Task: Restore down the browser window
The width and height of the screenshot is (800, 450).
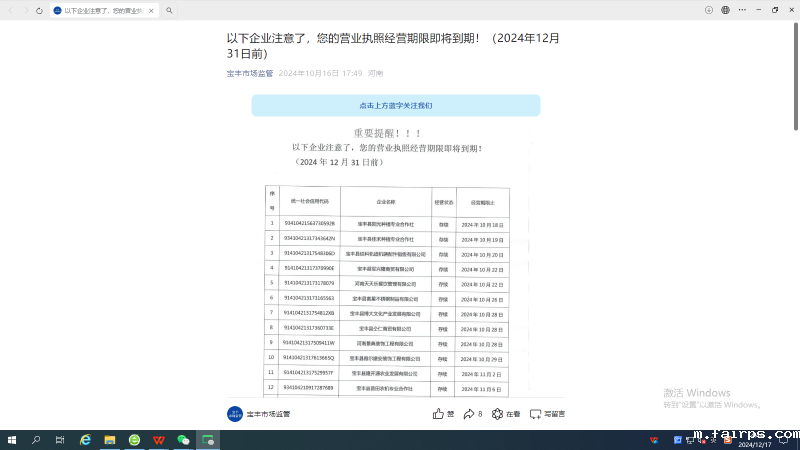Action: pyautogui.click(x=775, y=10)
